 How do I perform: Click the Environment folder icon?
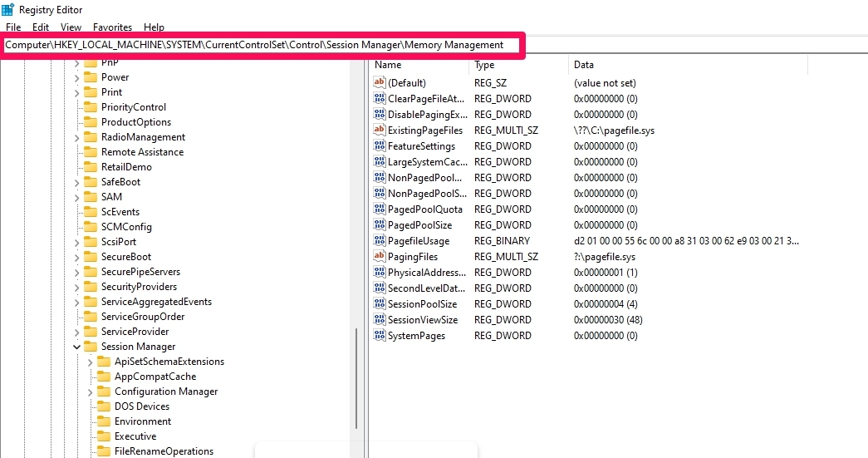point(103,421)
